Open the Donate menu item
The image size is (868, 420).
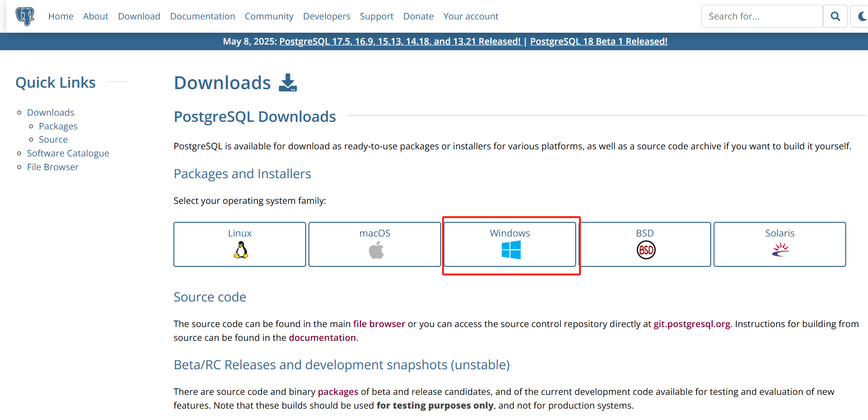[418, 16]
